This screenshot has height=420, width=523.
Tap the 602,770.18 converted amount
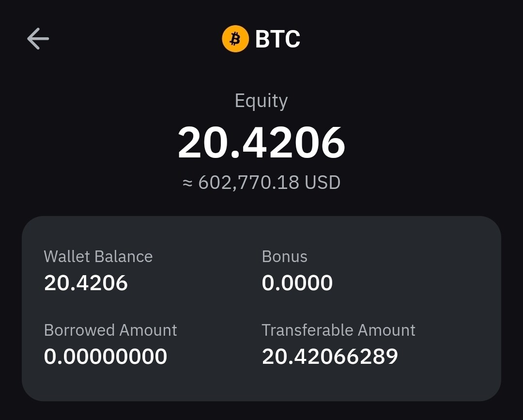[x=249, y=183]
